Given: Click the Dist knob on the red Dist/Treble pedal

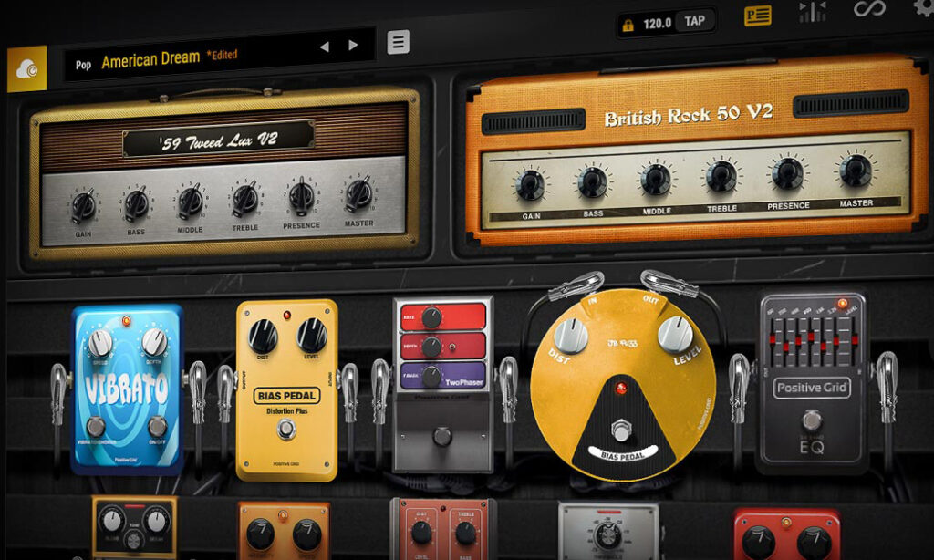Looking at the screenshot, I should (421, 533).
